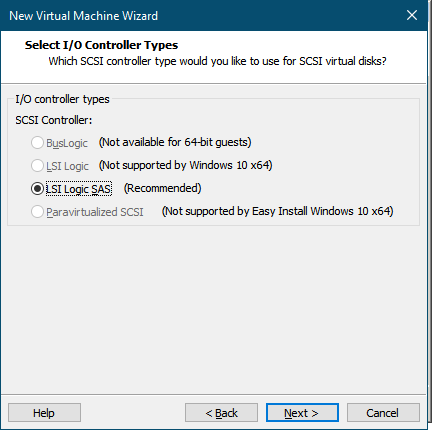Pick the Paravirtualized SCSI radio option
The height and width of the screenshot is (430, 432).
pyautogui.click(x=37, y=212)
